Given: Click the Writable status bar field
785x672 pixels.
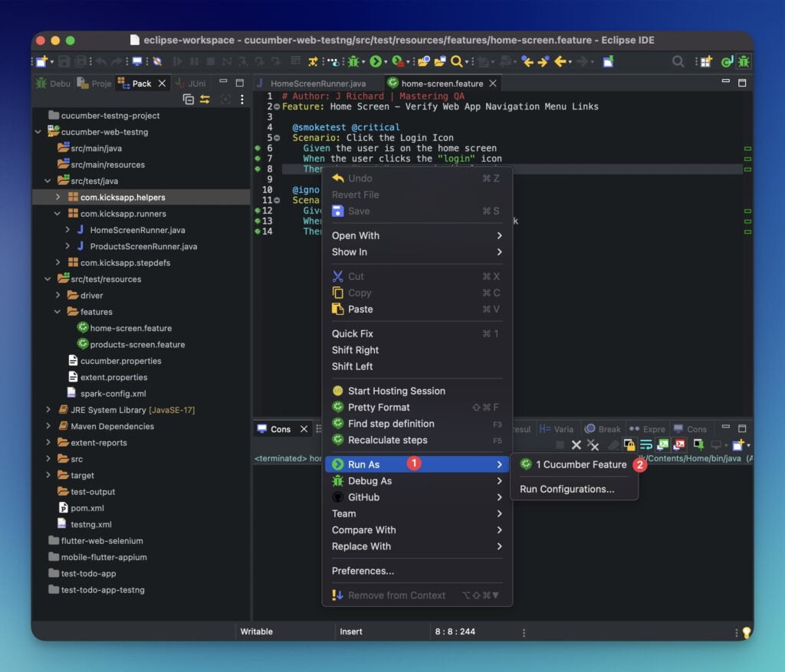Looking at the screenshot, I should (x=256, y=631).
